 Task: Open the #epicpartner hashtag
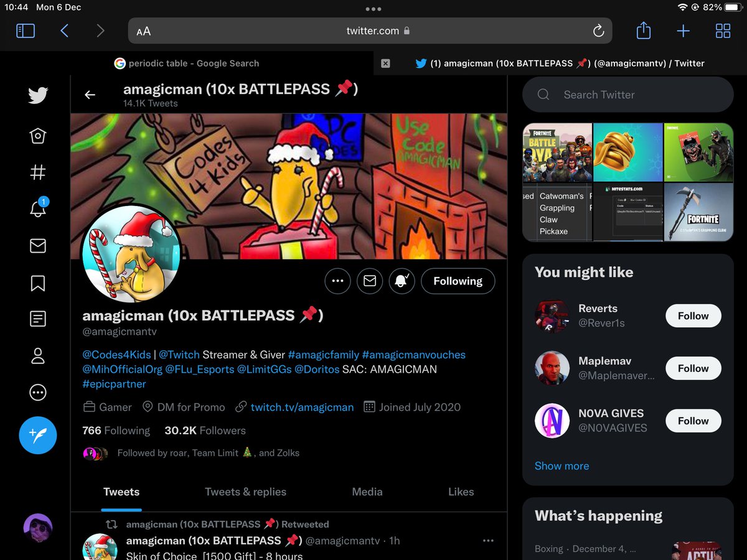tap(114, 384)
